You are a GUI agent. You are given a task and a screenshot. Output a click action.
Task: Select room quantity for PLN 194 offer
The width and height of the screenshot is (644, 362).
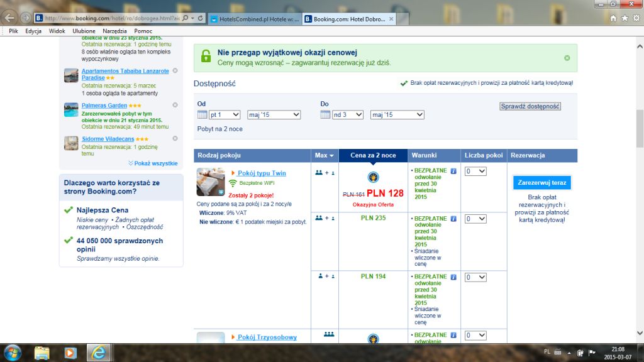(475, 277)
